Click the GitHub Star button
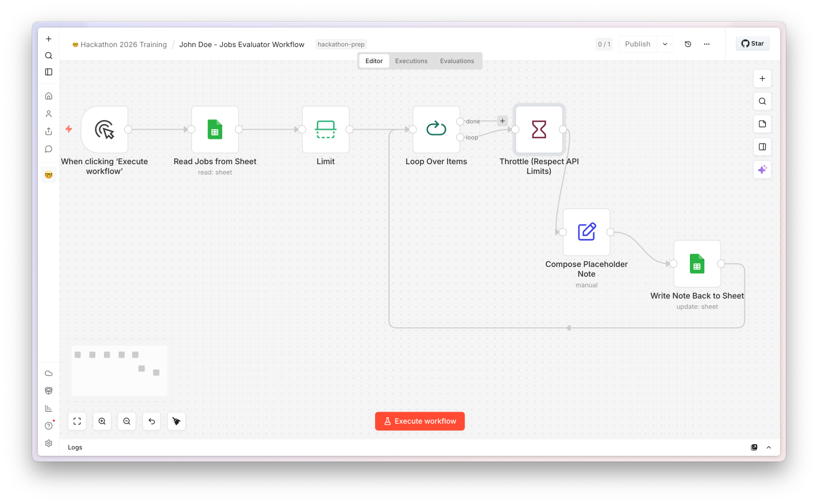The height and width of the screenshot is (504, 818). tap(753, 44)
